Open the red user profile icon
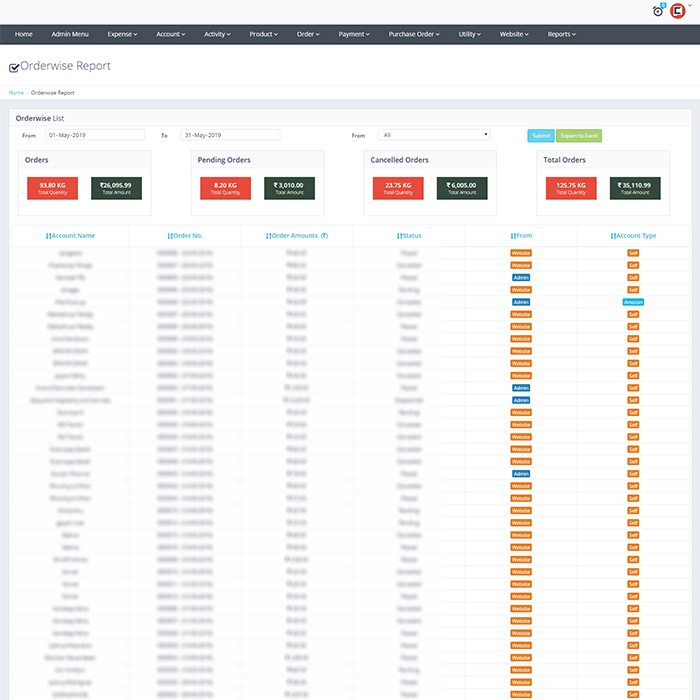The width and height of the screenshot is (700, 700). [x=678, y=11]
